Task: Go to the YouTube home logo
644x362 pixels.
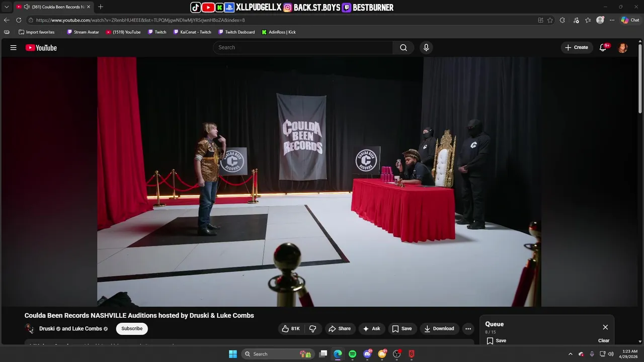Action: 41,48
